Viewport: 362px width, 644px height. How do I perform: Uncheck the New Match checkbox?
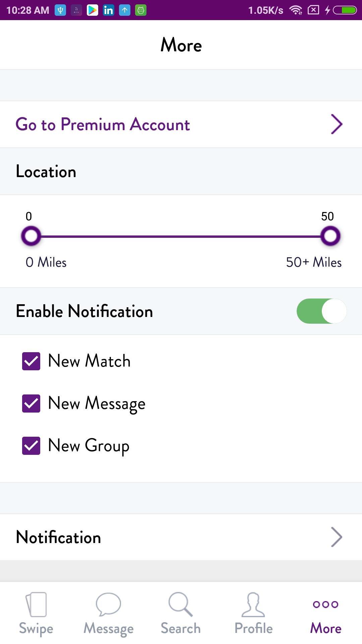31,361
